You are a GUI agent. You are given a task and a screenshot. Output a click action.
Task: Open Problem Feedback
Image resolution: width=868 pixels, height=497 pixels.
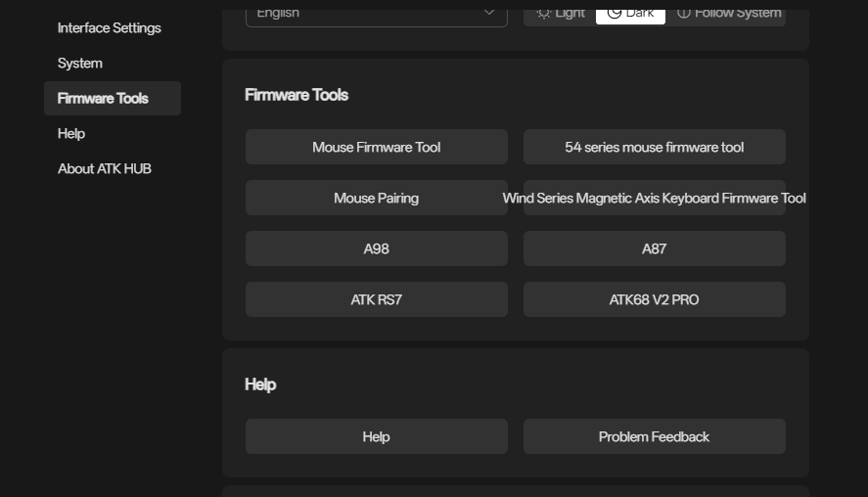[x=655, y=436]
